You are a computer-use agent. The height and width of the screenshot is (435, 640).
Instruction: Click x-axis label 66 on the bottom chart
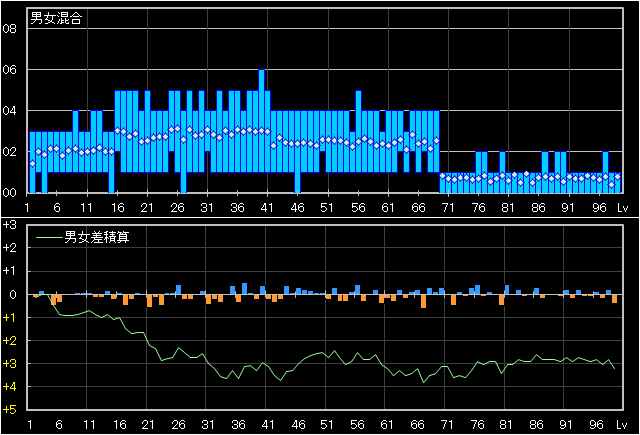(x=417, y=425)
